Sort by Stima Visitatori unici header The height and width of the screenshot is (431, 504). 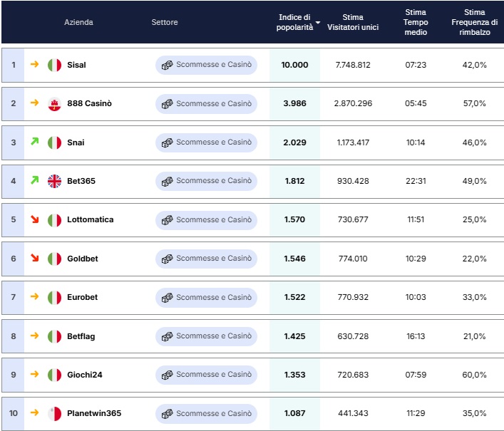click(353, 22)
